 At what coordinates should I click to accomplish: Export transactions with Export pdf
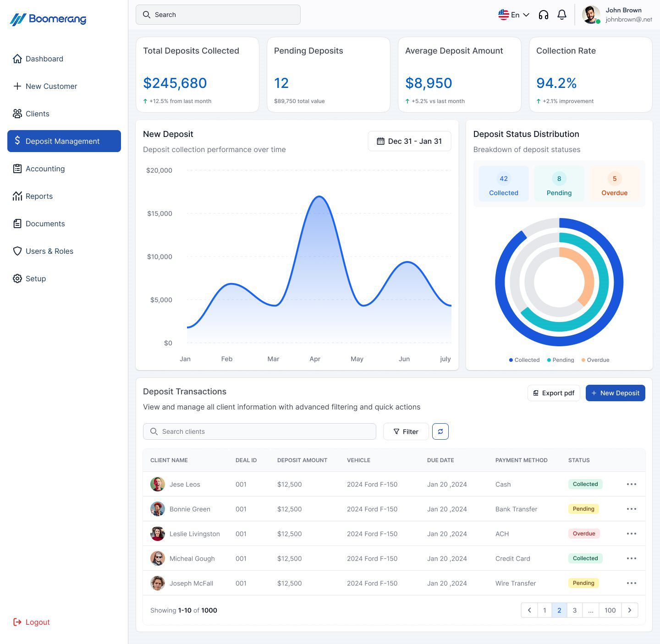point(554,393)
